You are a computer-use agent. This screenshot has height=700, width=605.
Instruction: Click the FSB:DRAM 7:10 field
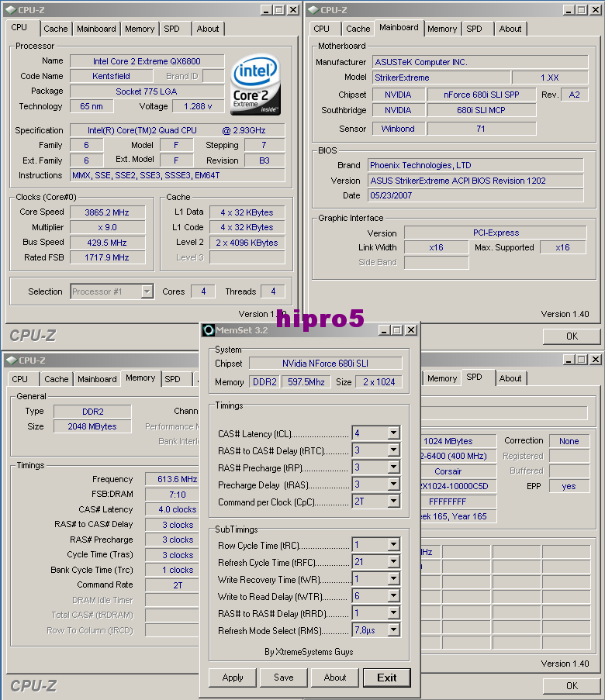click(x=172, y=495)
